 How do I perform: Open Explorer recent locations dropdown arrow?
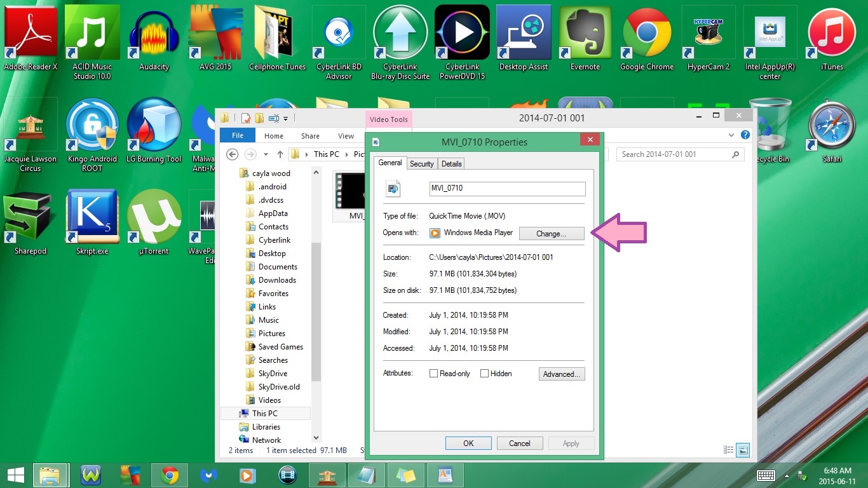coord(266,154)
